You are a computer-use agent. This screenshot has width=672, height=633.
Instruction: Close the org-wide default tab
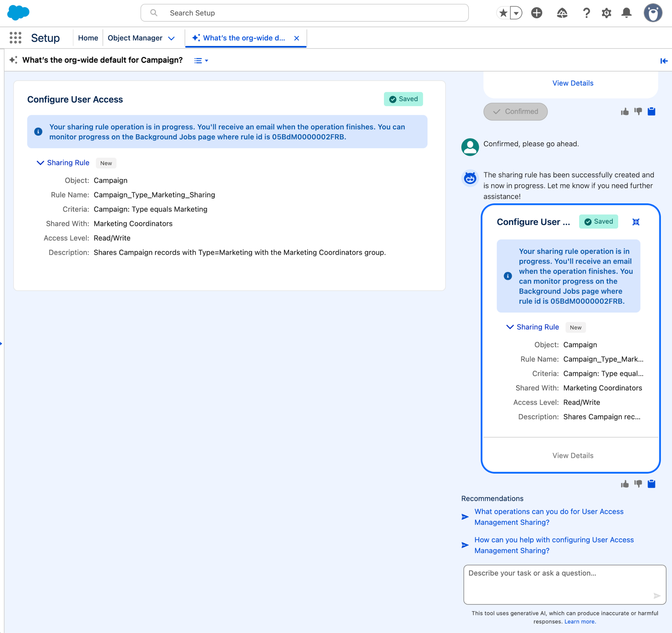296,38
